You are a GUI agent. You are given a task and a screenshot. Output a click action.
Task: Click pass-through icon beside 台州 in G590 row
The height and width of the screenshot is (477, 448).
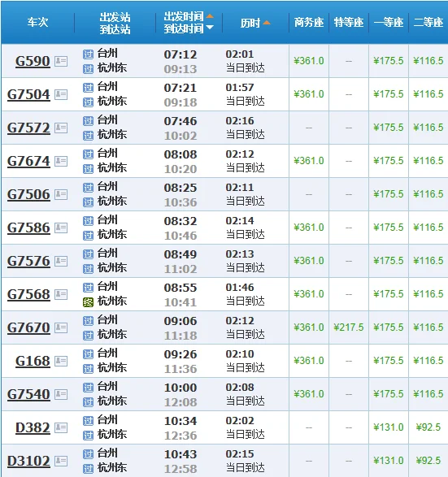(89, 54)
